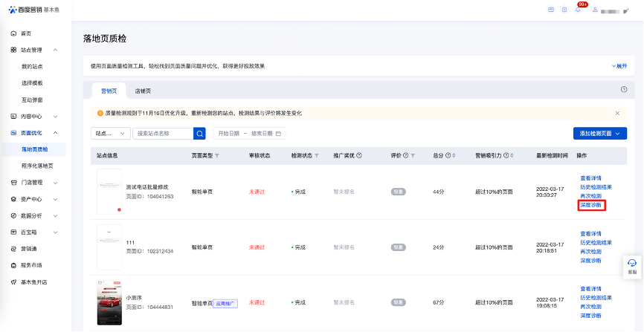
Task: Click 深度诊断 for page 测试电话批量修改
Action: click(x=592, y=205)
